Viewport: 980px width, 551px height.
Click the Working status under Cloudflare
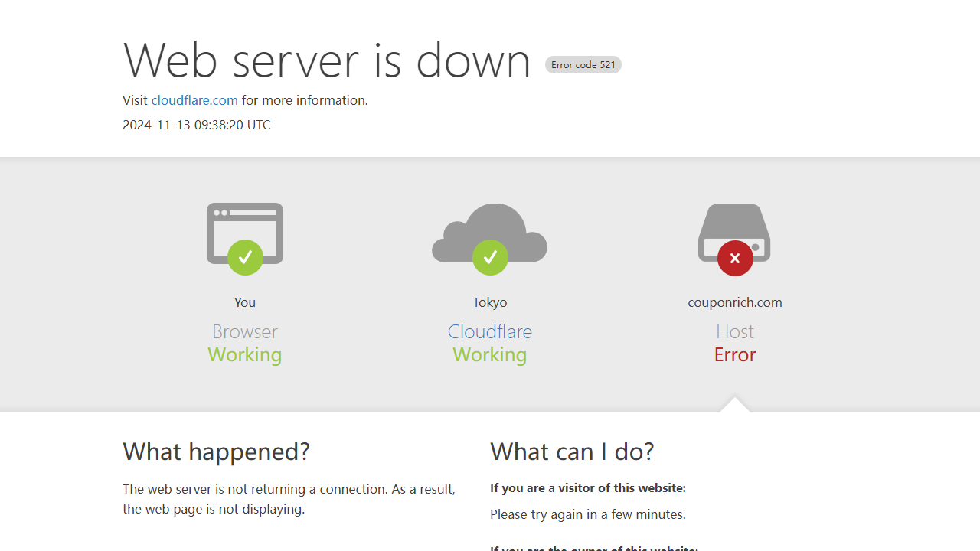click(490, 354)
